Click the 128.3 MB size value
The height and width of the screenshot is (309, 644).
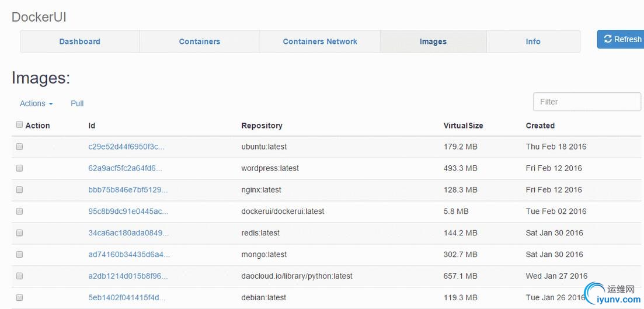click(x=461, y=190)
